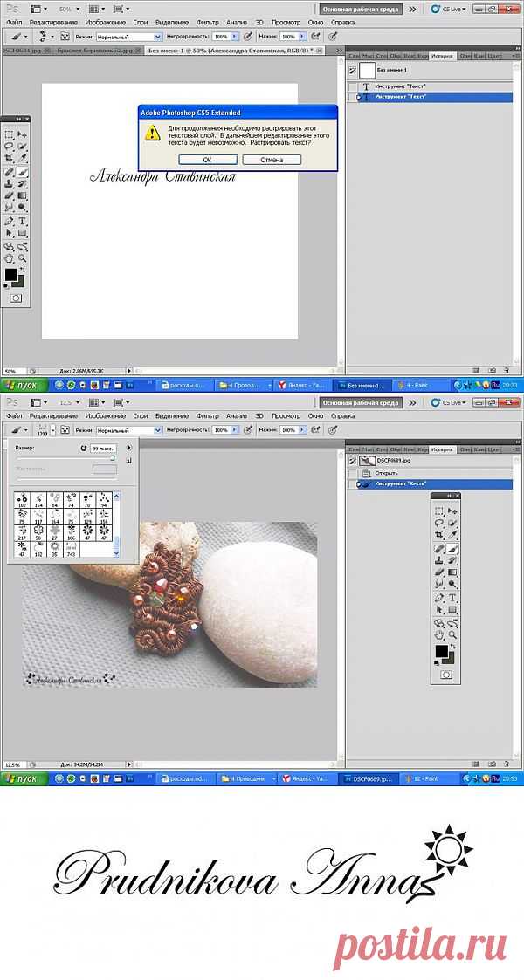524x980 pixels.
Task: Select the Pen tool in the Без имени-1 window toolbox
Action: (x=10, y=222)
